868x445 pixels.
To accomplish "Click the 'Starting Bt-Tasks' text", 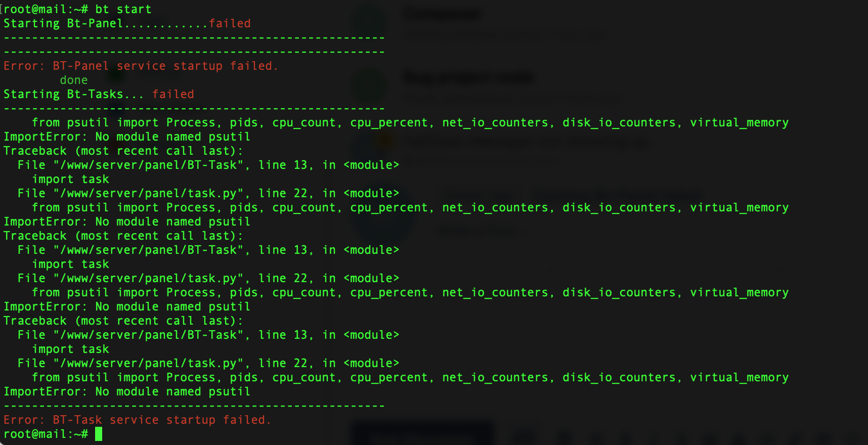I will coord(63,94).
